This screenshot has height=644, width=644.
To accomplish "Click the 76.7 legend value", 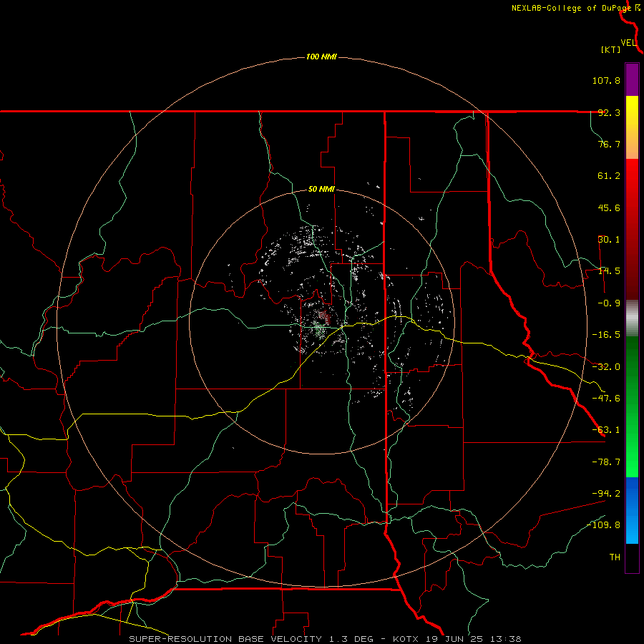I will 609,144.
